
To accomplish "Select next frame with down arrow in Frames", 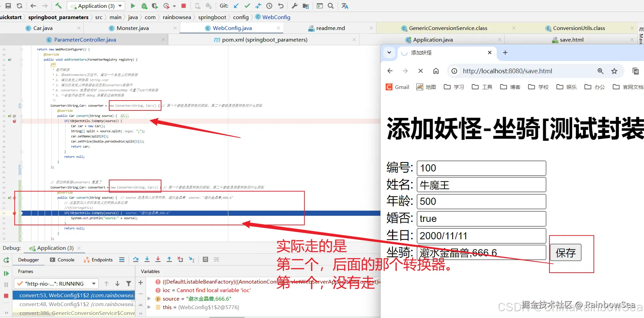I will [x=117, y=284].
